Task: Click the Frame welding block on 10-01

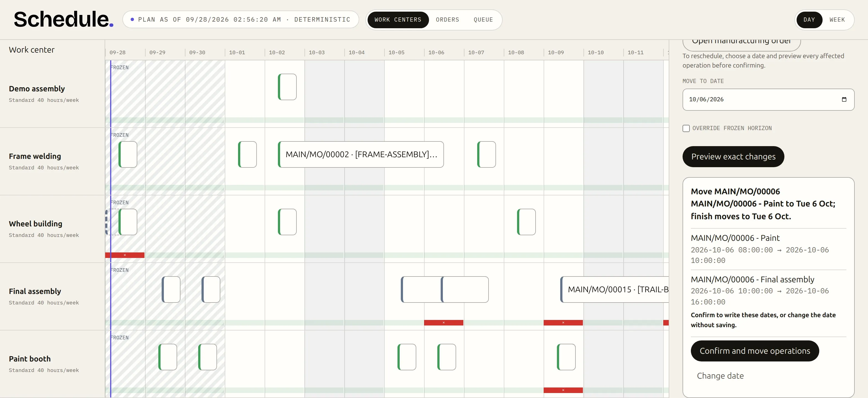Action: 247,154
